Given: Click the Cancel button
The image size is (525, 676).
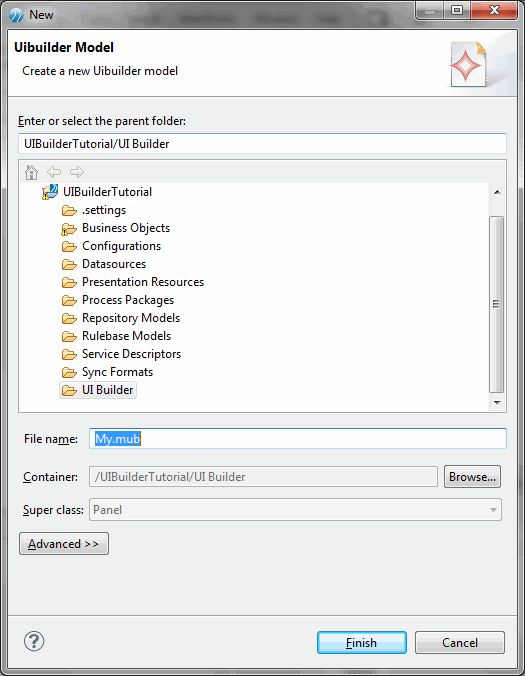Looking at the screenshot, I should tap(460, 643).
